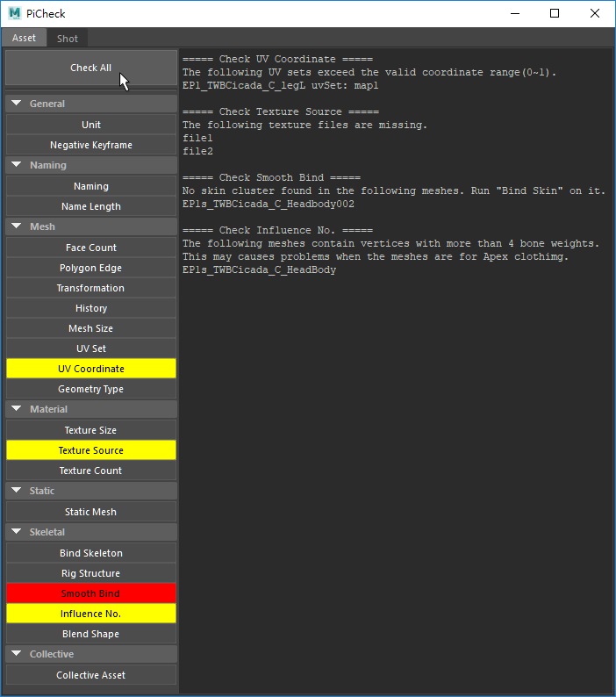Run the History check
Image resolution: width=616 pixels, height=697 pixels.
pos(91,308)
